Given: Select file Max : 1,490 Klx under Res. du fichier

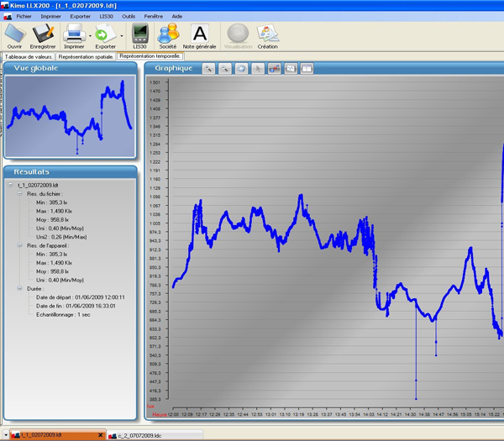Looking at the screenshot, I should tap(54, 211).
